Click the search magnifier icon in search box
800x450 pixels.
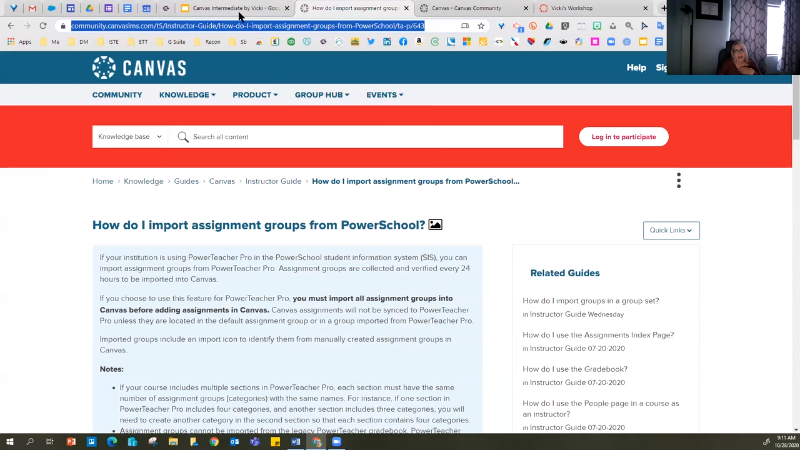point(183,137)
